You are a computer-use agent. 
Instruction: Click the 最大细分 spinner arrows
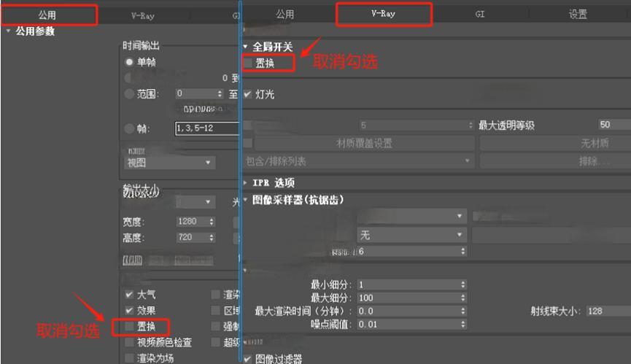click(x=463, y=298)
